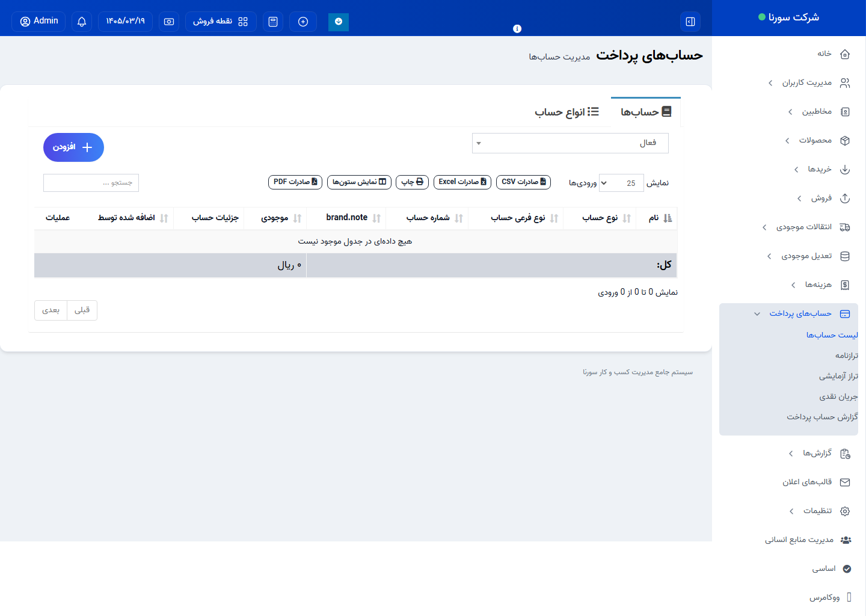The image size is (866, 616).
Task: Click the چاپ print button
Action: click(x=413, y=182)
